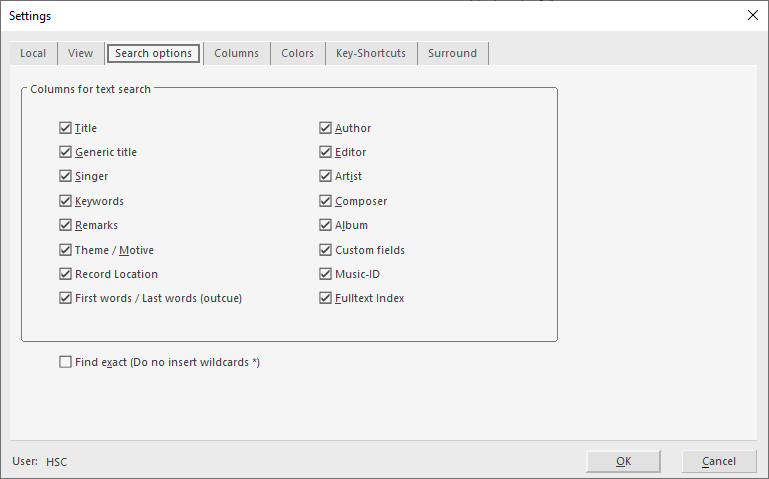Screen dimensions: 769x479
Task: Open the Key-Shortcuts tab
Action: 371,54
